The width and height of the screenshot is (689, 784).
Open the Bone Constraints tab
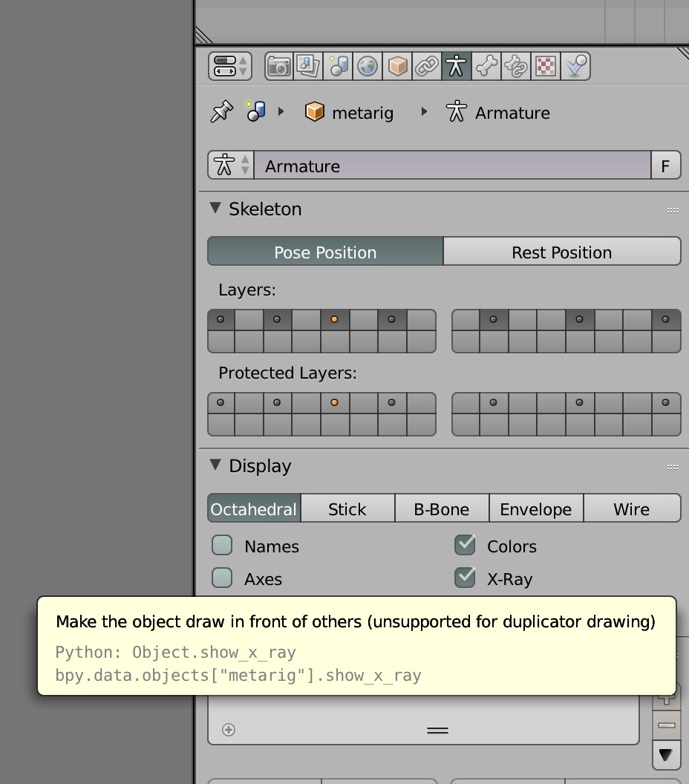(515, 66)
